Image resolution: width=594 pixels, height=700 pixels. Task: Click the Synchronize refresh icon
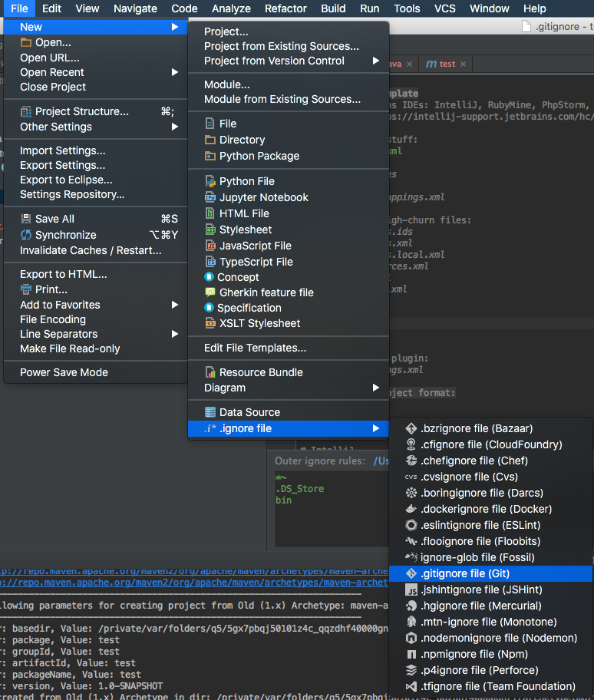(26, 235)
